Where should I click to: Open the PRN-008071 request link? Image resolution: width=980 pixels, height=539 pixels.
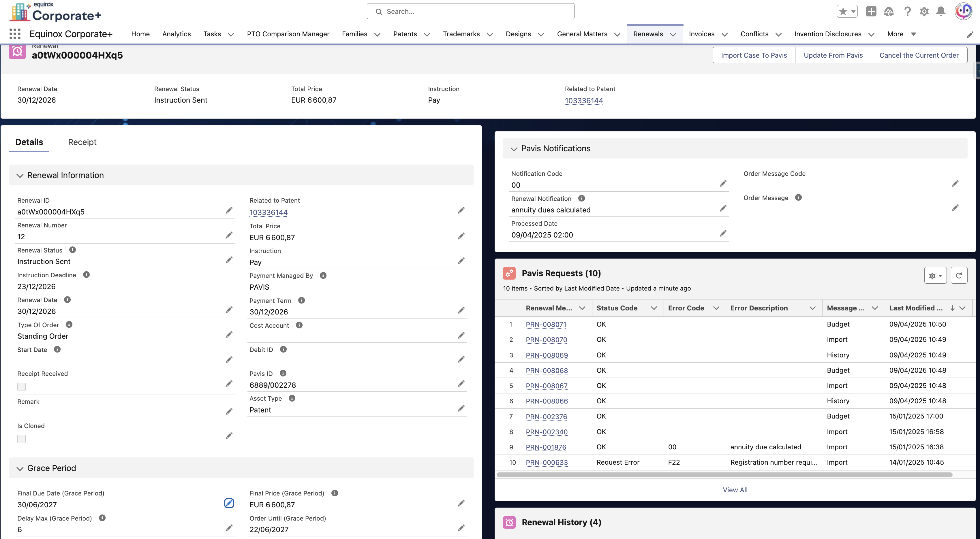click(546, 324)
